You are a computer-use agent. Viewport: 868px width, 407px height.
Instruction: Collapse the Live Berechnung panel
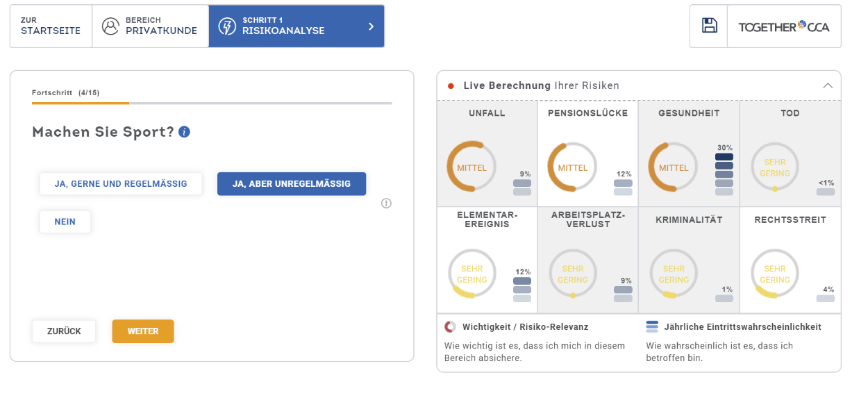pyautogui.click(x=827, y=86)
